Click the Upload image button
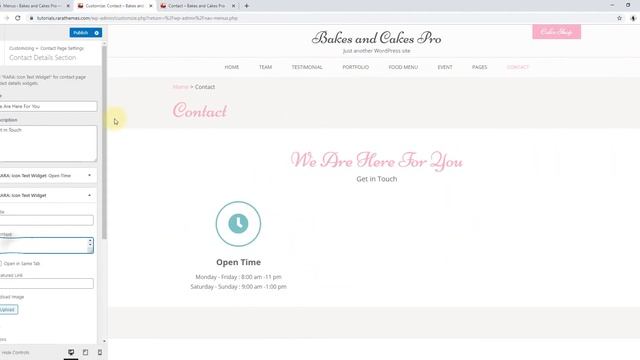Viewport: 640px width, 360px height. (x=8, y=310)
